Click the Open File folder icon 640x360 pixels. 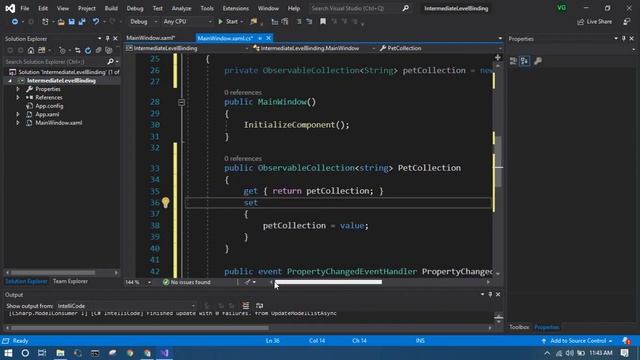61,22
